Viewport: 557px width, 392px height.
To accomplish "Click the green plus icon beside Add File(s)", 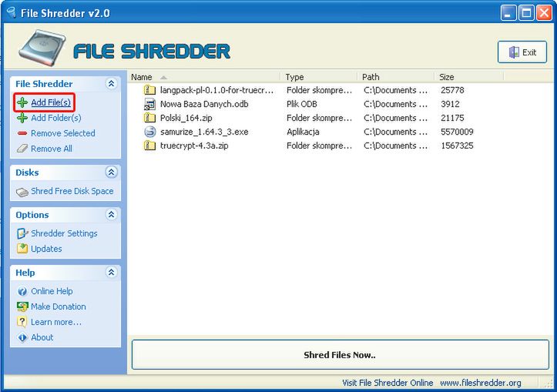I will pos(22,102).
